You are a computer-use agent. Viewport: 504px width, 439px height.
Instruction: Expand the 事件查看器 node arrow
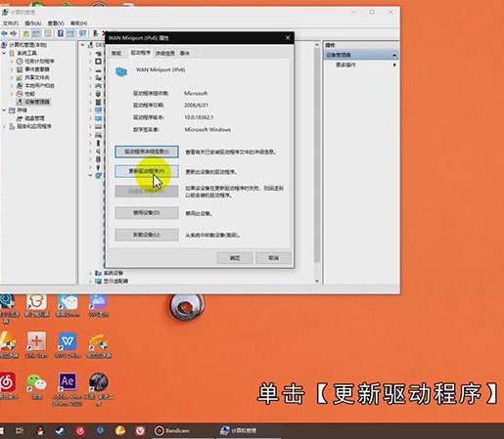pyautogui.click(x=12, y=69)
